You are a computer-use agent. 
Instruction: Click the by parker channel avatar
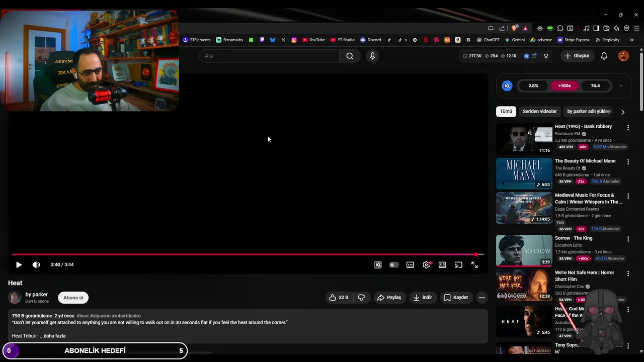coord(15,298)
